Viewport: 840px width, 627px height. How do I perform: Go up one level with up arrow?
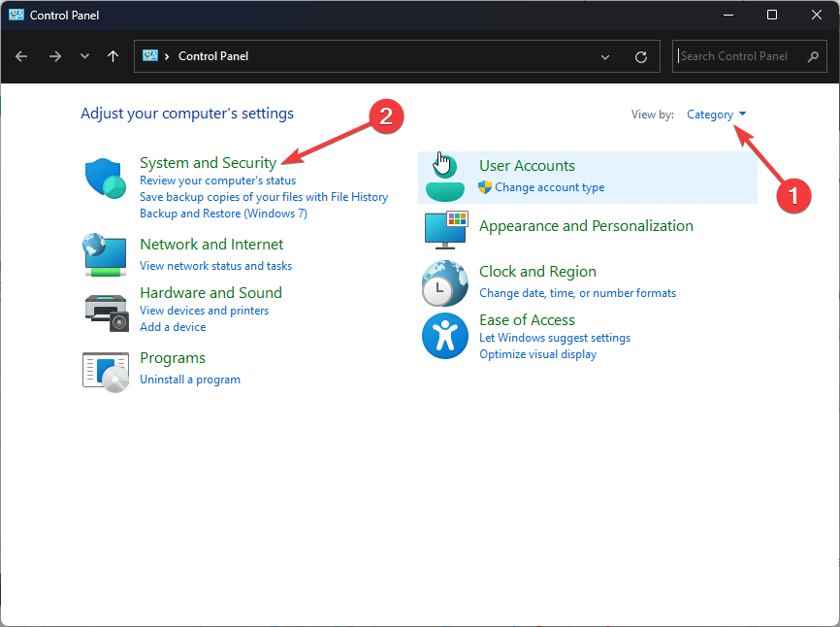point(113,56)
